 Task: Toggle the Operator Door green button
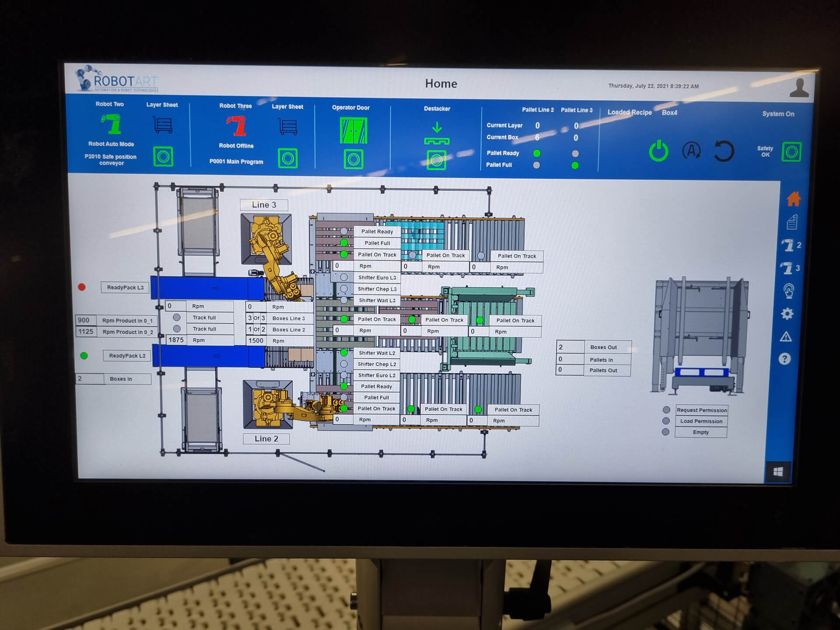coord(353,159)
